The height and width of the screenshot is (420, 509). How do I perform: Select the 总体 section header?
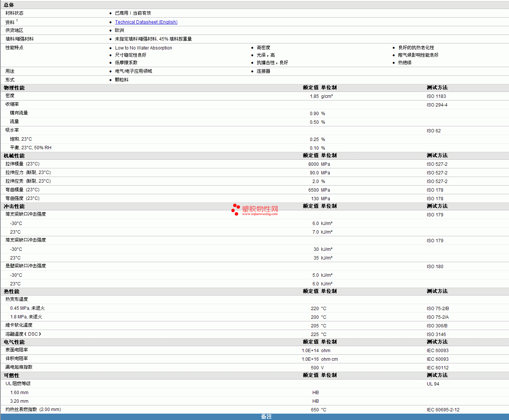coord(9,5)
